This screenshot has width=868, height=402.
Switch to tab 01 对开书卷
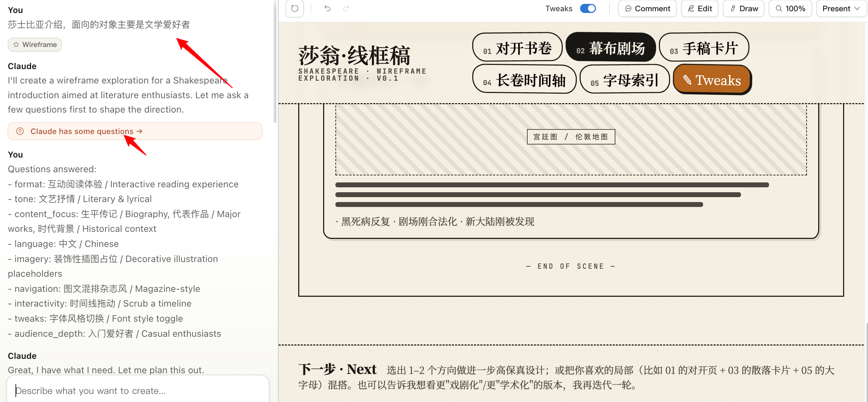pyautogui.click(x=517, y=47)
